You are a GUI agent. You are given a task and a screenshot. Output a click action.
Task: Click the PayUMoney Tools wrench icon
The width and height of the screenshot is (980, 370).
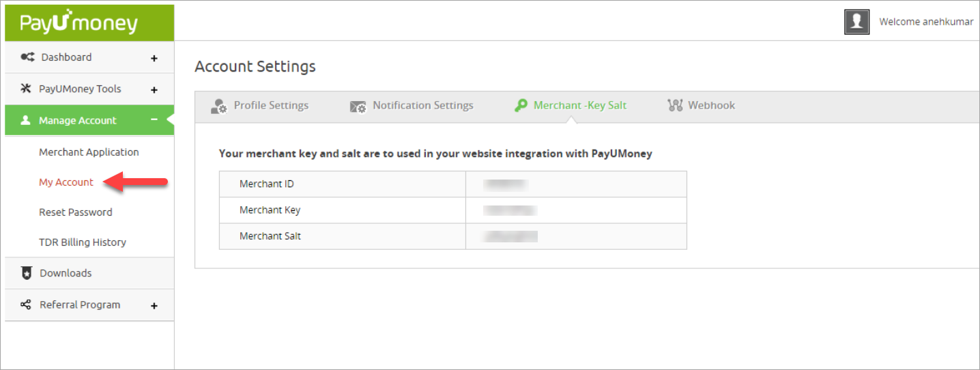[x=26, y=89]
